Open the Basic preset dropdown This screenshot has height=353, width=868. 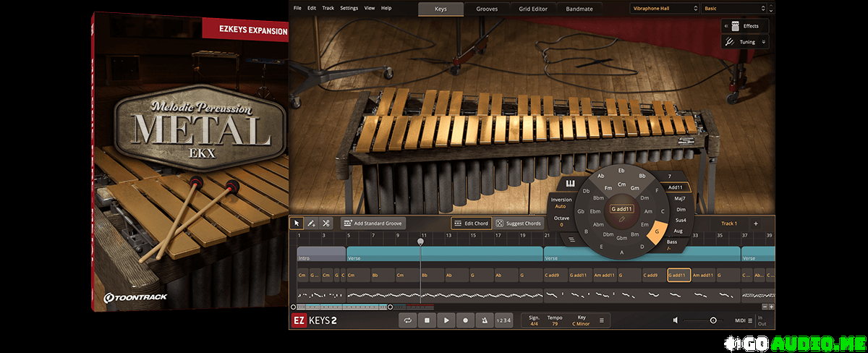735,9
